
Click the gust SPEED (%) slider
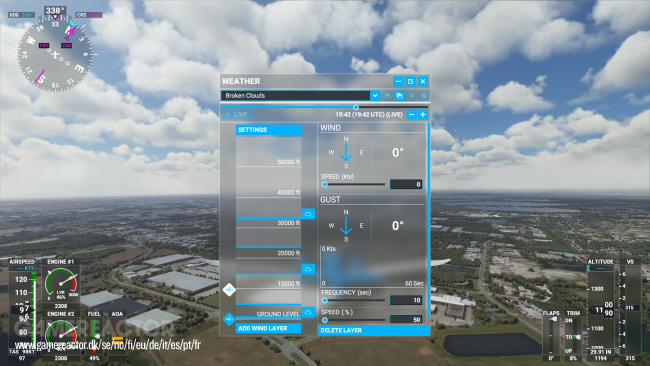(354, 320)
